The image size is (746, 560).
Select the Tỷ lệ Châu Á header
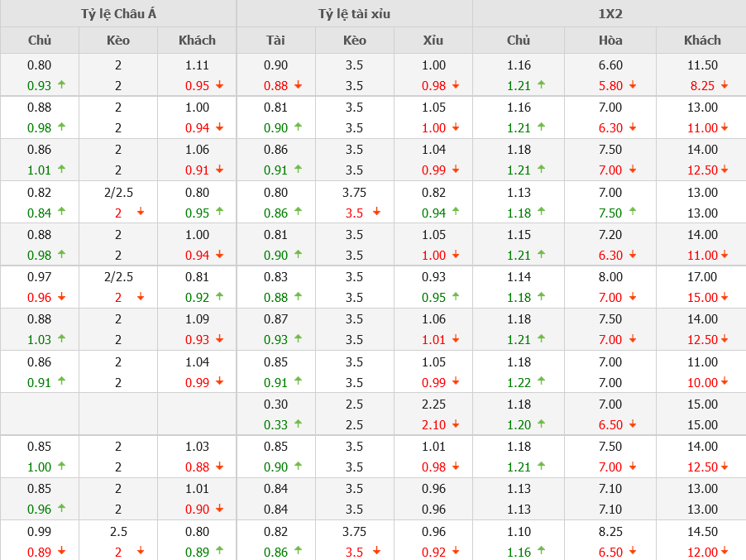[x=118, y=13]
